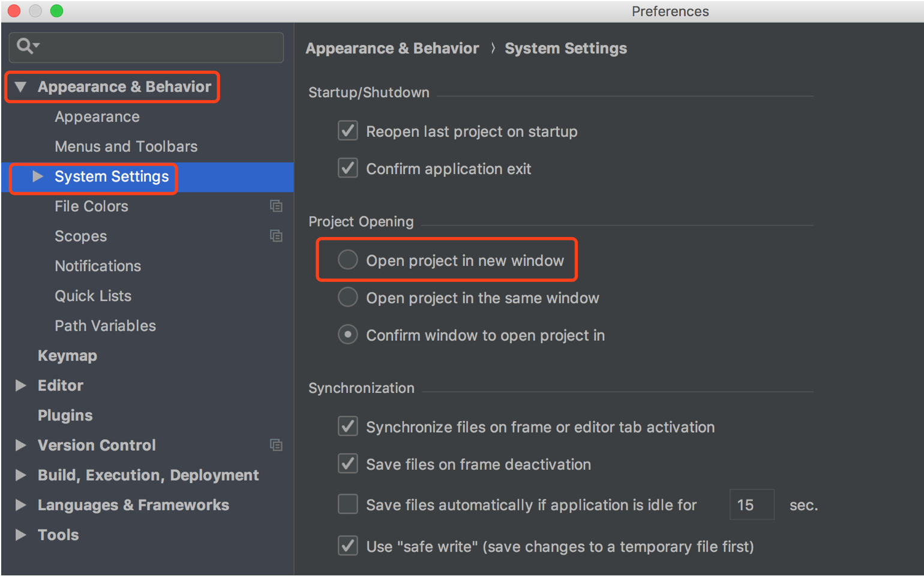Disable the safe write checkbox
Viewport: 924px width, 576px height.
[x=348, y=546]
